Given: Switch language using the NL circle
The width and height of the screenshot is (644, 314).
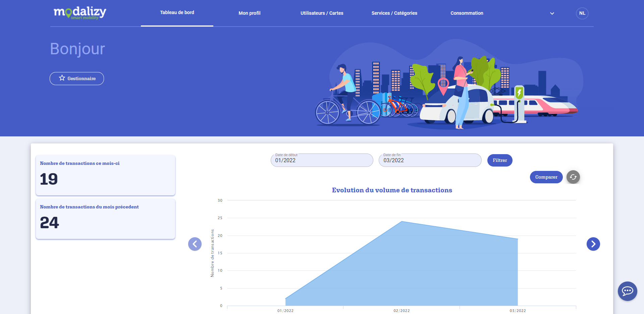Looking at the screenshot, I should [x=582, y=13].
